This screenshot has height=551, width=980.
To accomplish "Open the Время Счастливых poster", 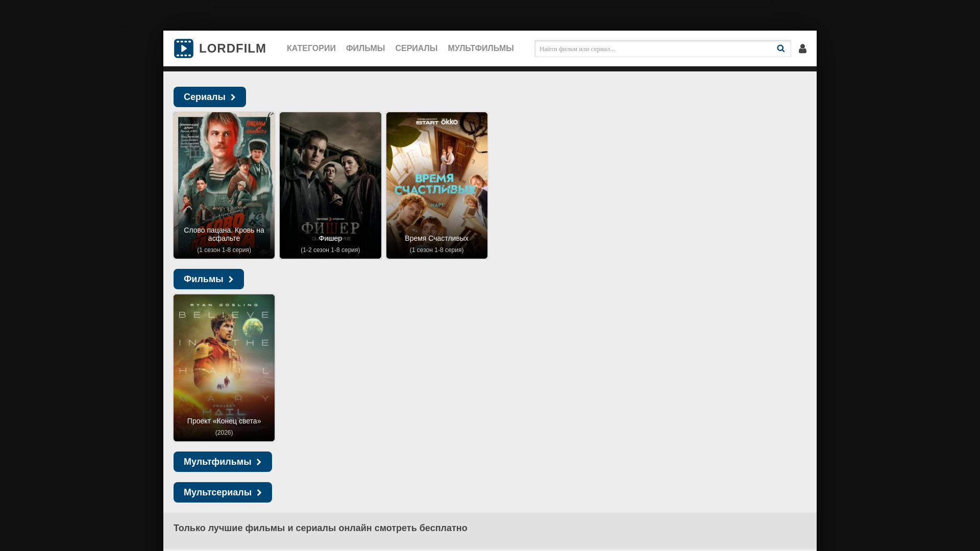I will point(437,185).
